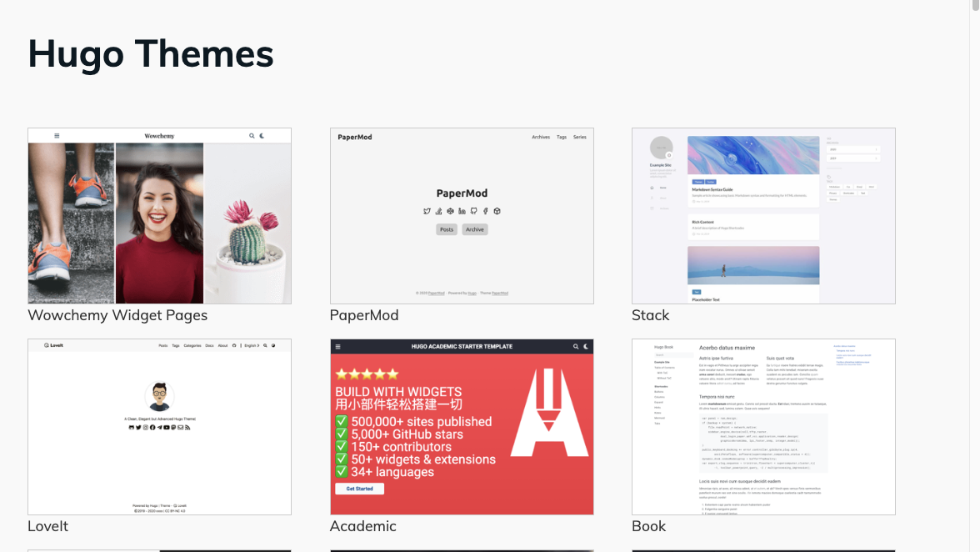The width and height of the screenshot is (980, 552).
Task: Open the LoveIt theme title link
Action: [48, 526]
